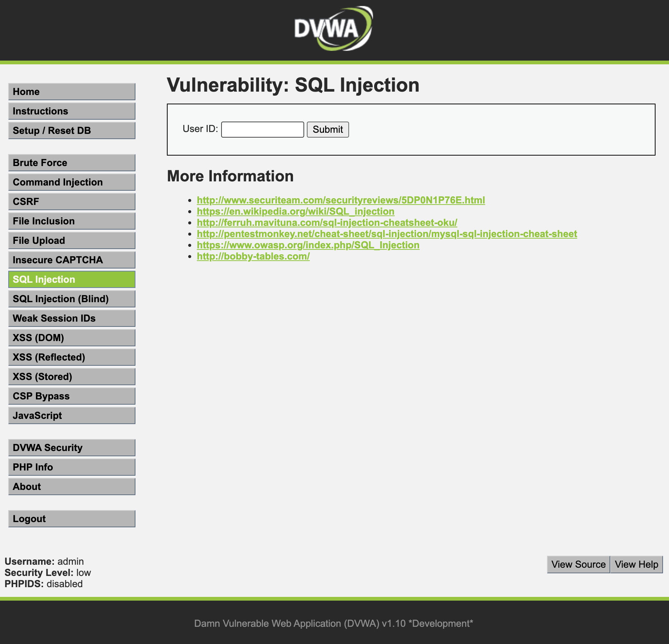Open Setup / Reset DB

pos(72,131)
